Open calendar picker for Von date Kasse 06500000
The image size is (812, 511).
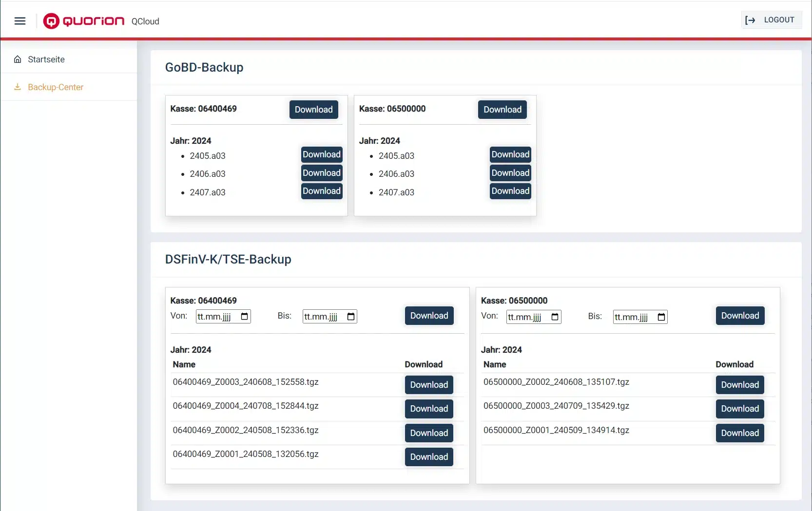click(x=555, y=317)
